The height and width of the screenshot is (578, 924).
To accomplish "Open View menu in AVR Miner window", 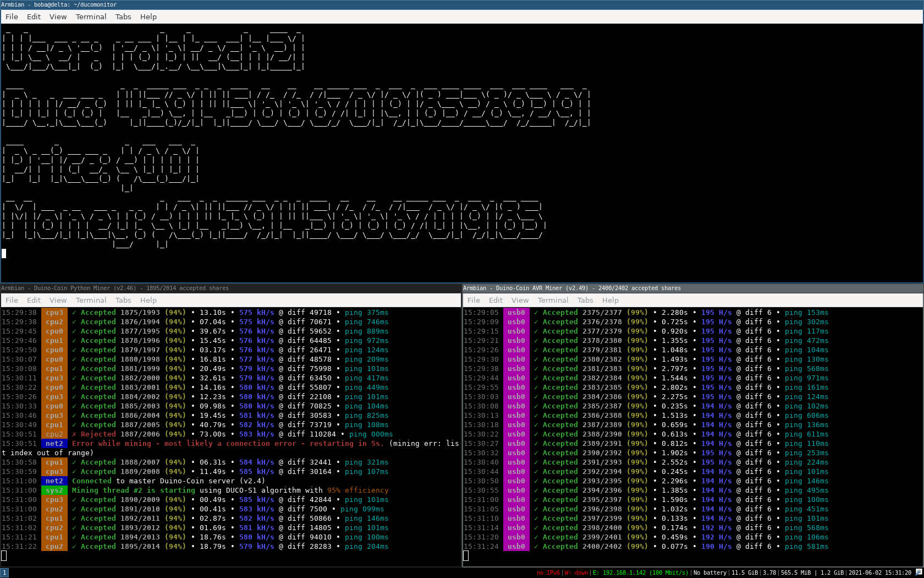I will [520, 300].
